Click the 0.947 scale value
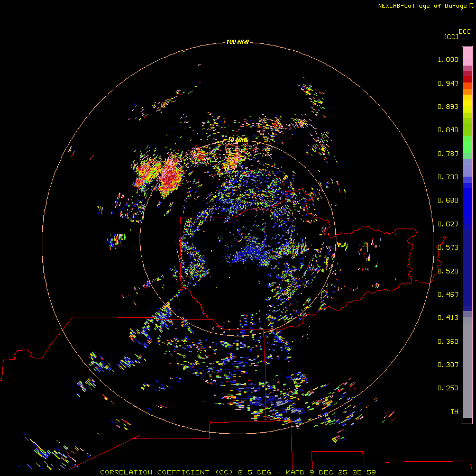Image resolution: width=476 pixels, height=476 pixels. pyautogui.click(x=448, y=83)
